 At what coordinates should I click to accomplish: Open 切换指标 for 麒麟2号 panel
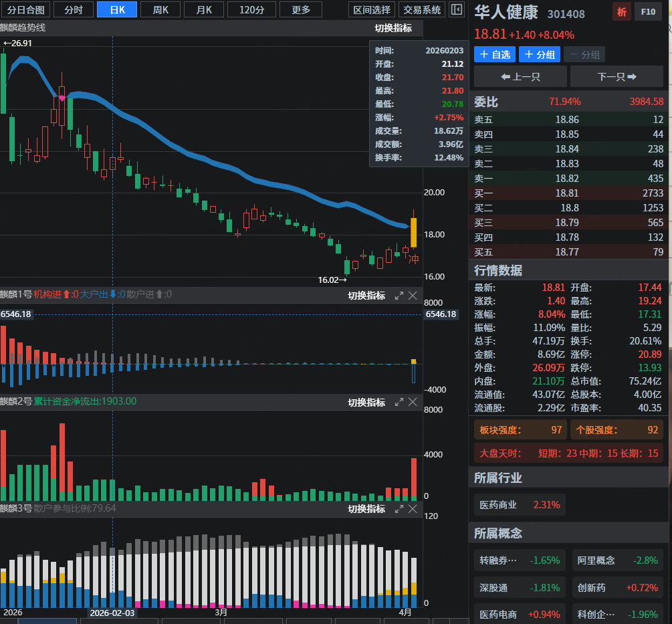click(x=366, y=402)
